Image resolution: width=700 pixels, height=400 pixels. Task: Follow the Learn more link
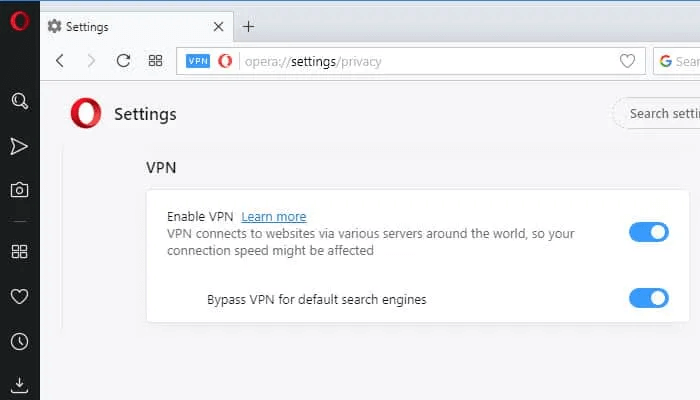coord(273,216)
